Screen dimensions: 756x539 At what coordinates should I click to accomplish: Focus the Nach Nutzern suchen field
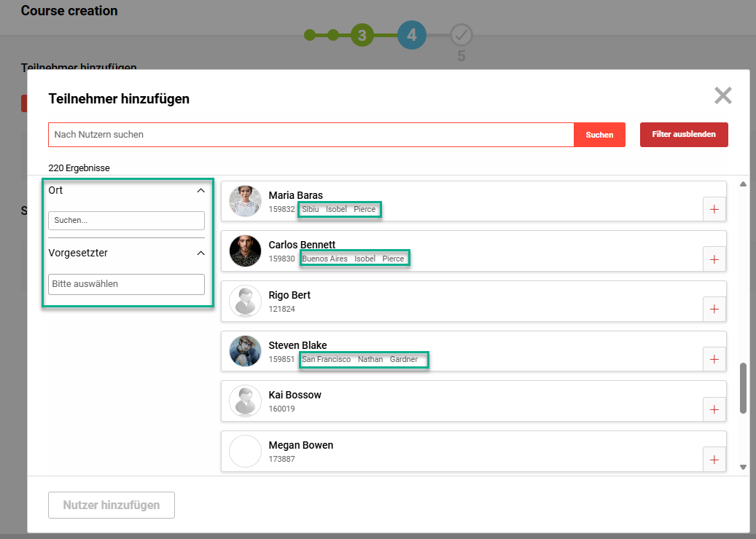click(x=311, y=135)
